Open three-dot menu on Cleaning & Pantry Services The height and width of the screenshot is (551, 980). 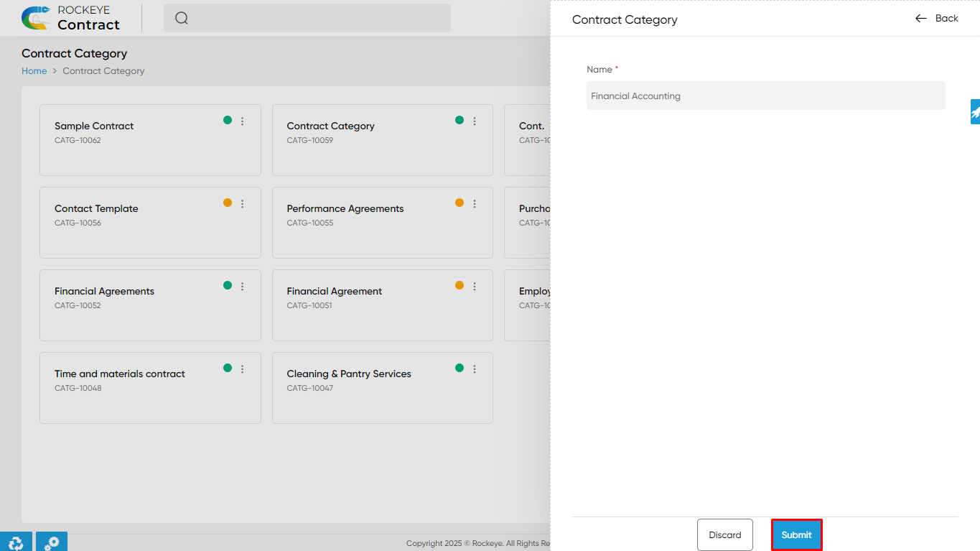(475, 369)
